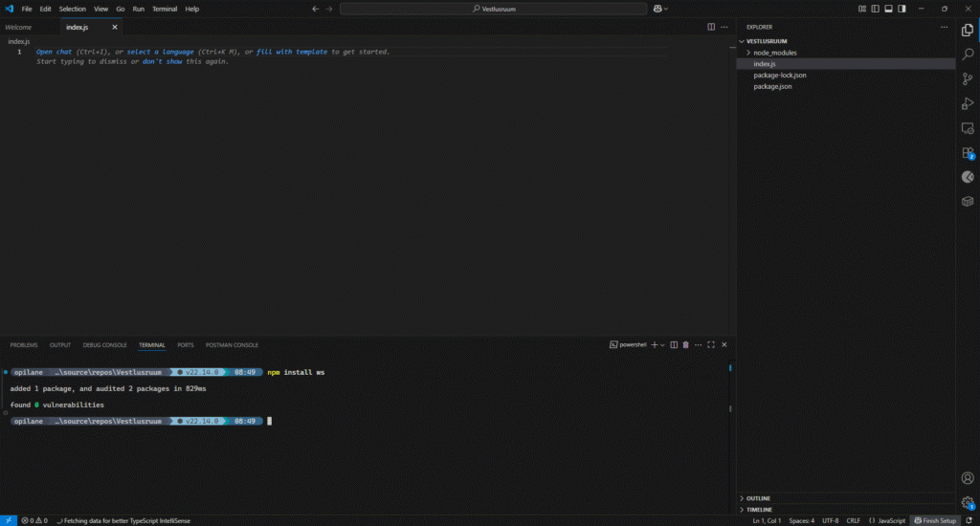Image resolution: width=980 pixels, height=526 pixels.
Task: Open the Terminal menu in menu bar
Action: point(165,9)
